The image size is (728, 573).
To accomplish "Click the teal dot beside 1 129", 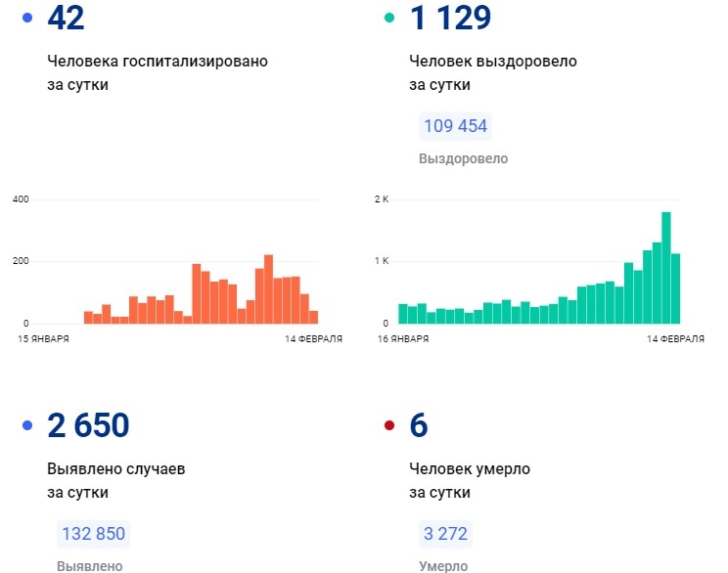I will (389, 18).
